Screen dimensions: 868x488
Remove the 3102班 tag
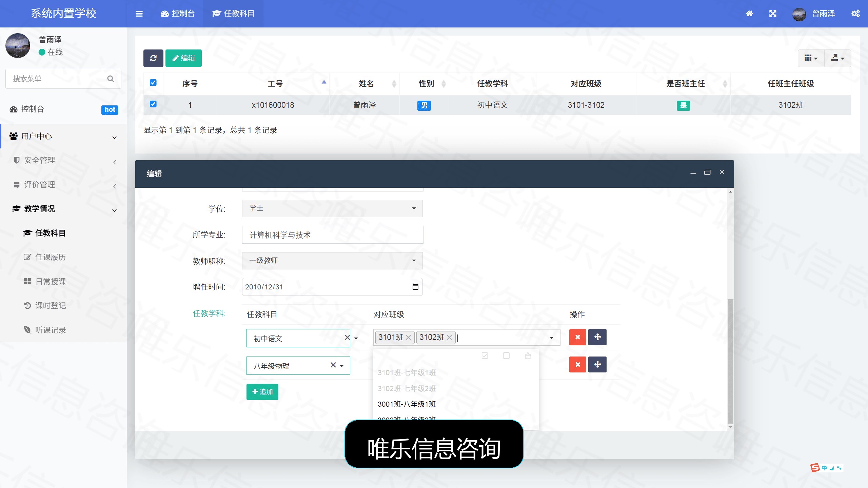click(x=449, y=338)
